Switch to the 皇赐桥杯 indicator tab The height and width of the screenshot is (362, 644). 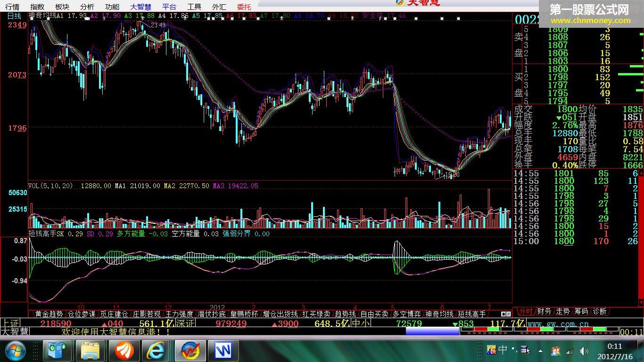click(x=244, y=313)
